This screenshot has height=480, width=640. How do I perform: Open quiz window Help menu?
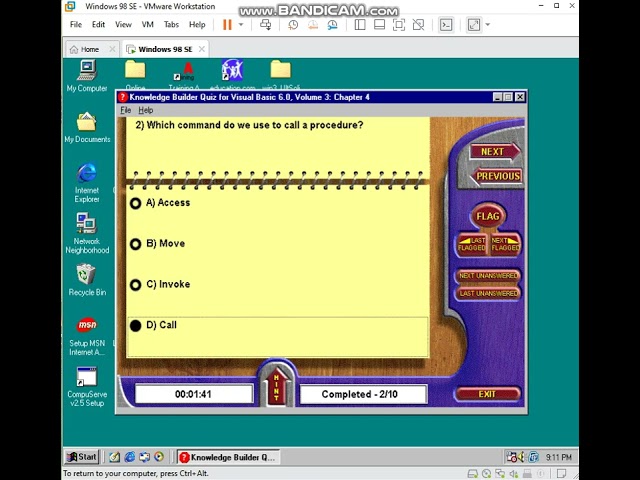(146, 110)
